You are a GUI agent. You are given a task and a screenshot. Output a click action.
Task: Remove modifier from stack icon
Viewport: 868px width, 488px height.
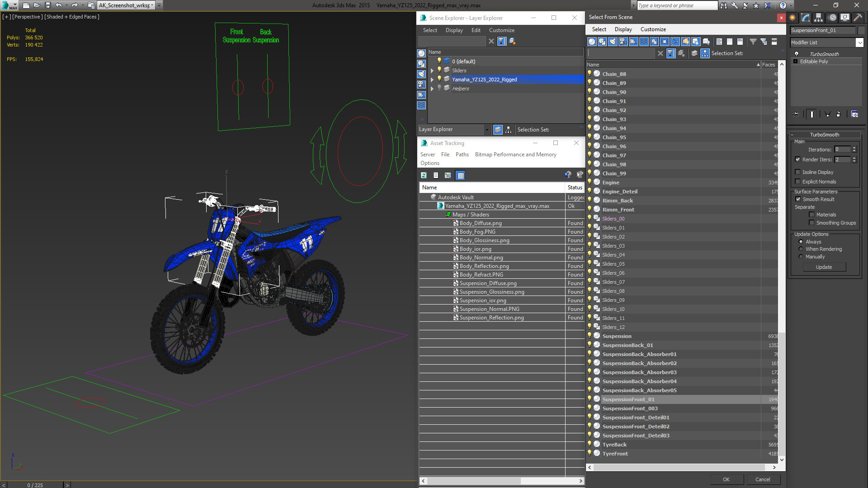839,114
